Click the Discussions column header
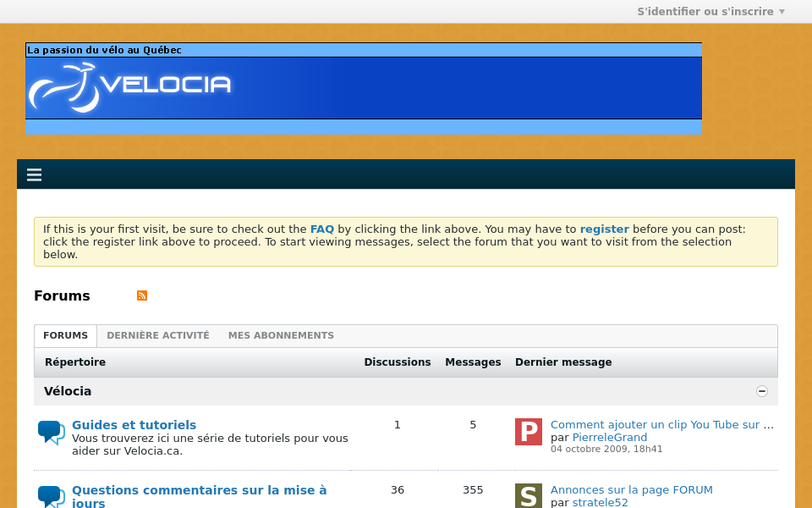The height and width of the screenshot is (508, 812). pyautogui.click(x=398, y=362)
